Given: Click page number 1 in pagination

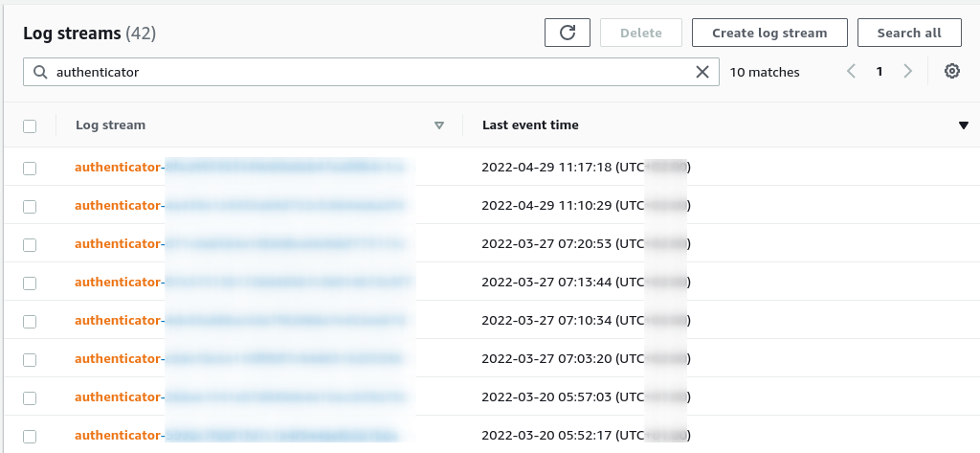Looking at the screenshot, I should (880, 71).
